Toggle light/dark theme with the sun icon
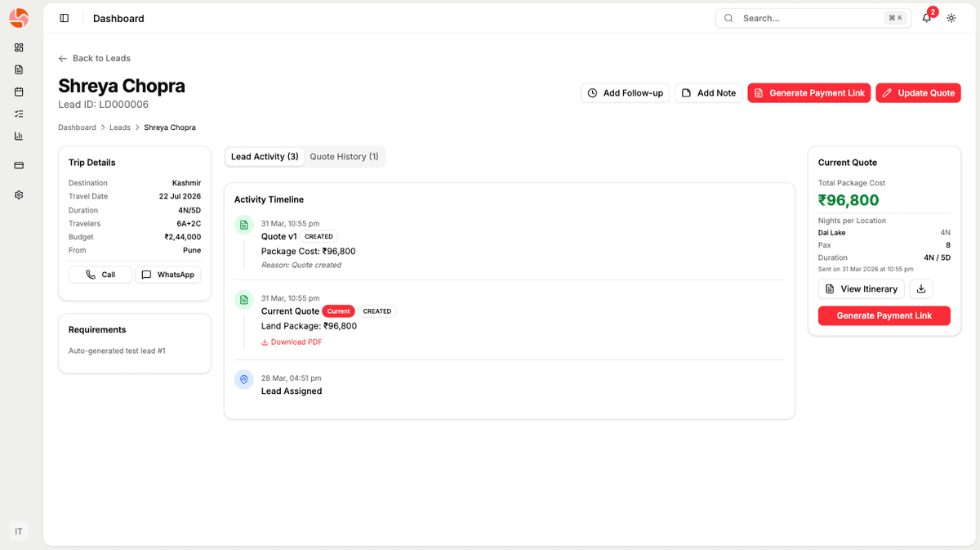980x550 pixels. [x=951, y=17]
